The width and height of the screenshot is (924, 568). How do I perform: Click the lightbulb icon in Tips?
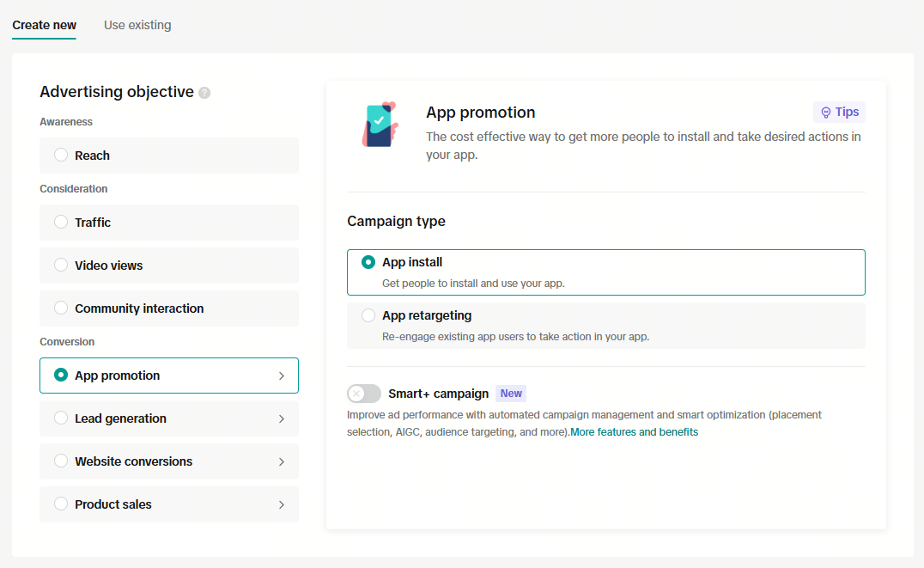pos(825,112)
